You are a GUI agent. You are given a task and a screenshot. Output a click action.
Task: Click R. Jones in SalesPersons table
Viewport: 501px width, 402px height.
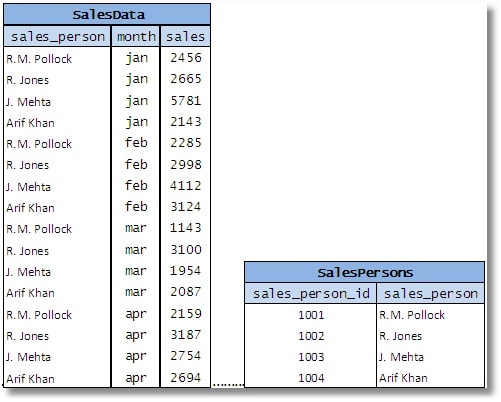click(401, 336)
